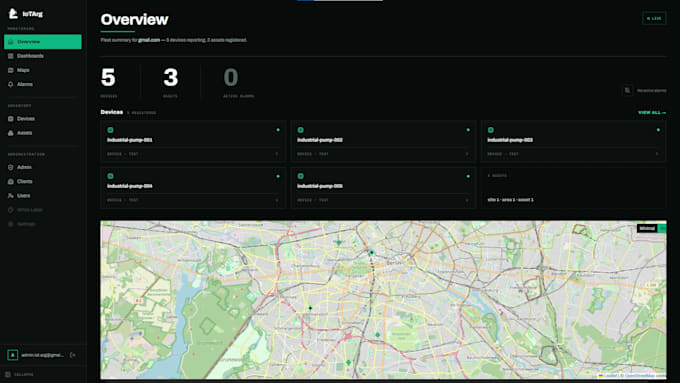This screenshot has width=680, height=383.
Task: Go to Maps in the sidebar
Action: 42,70
